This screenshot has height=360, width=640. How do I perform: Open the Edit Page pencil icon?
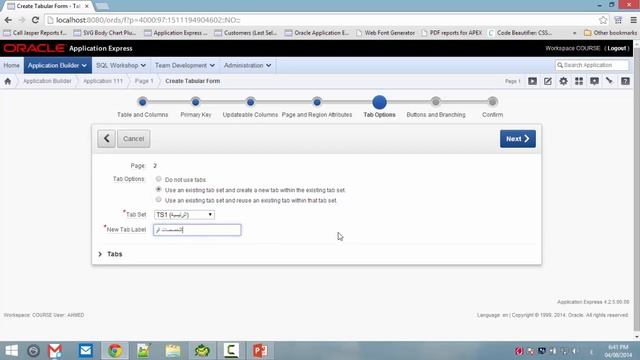[x=548, y=81]
